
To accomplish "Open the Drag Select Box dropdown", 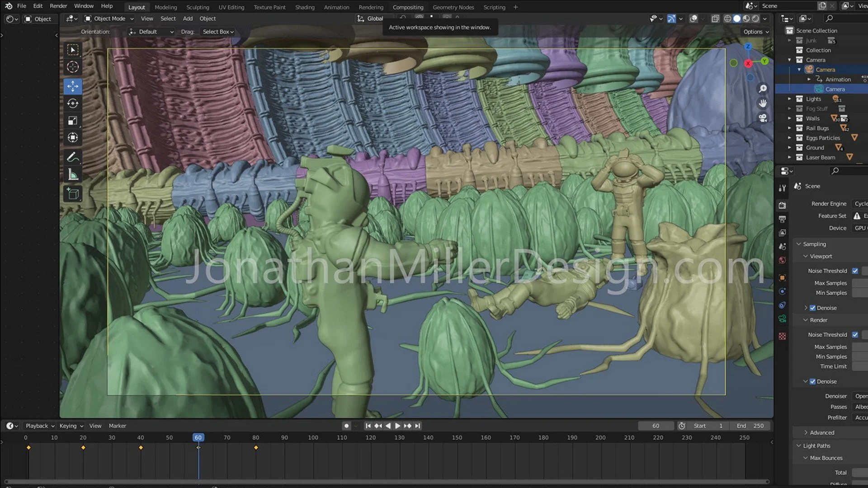I will tap(218, 32).
